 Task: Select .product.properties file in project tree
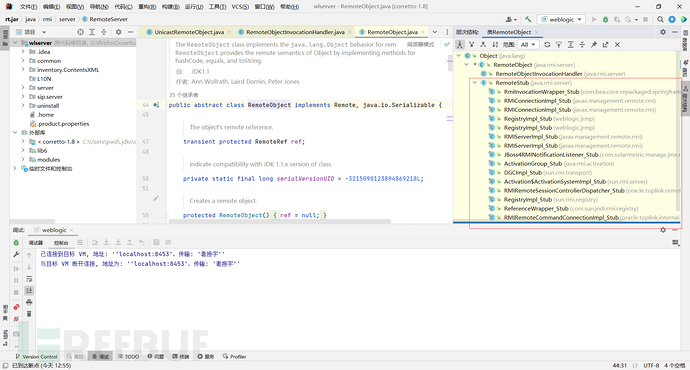63,124
